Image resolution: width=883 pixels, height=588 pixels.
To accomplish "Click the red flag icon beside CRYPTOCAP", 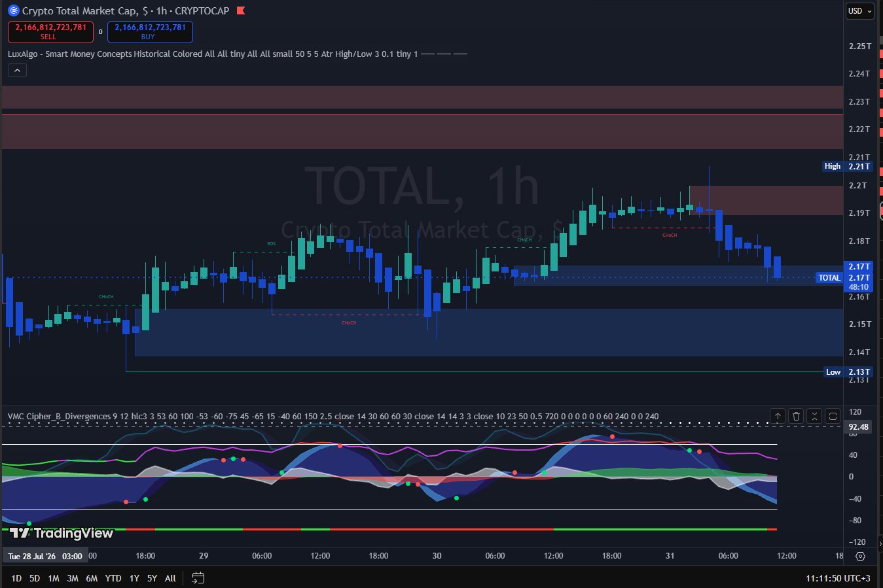I will pyautogui.click(x=240, y=10).
